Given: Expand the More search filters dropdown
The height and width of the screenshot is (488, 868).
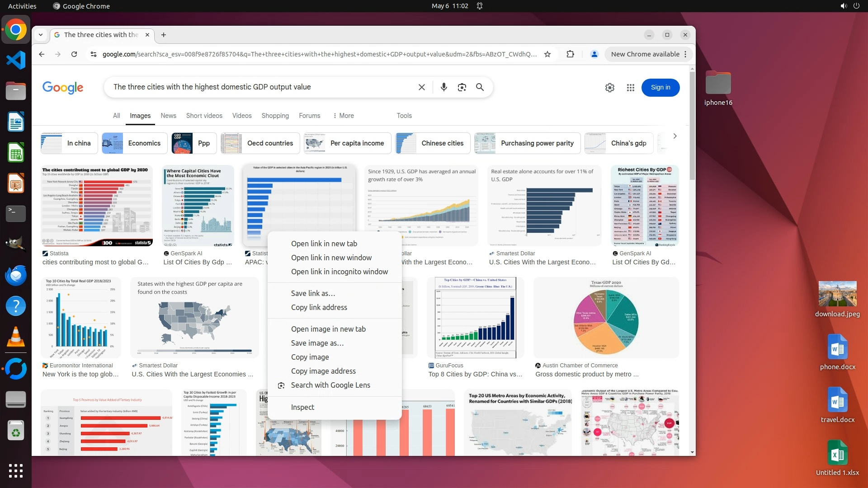Looking at the screenshot, I should [x=343, y=116].
